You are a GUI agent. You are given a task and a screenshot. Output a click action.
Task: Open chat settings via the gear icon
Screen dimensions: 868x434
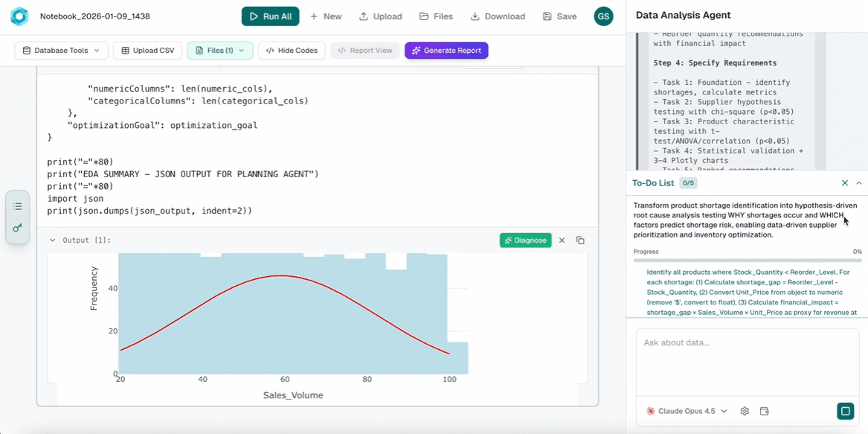click(x=744, y=410)
